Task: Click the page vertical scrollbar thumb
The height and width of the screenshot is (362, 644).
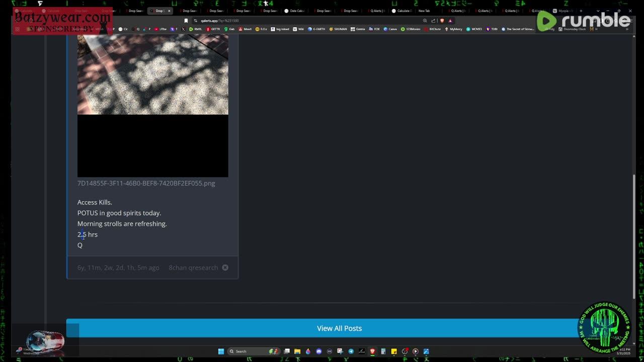Action: coord(633,236)
